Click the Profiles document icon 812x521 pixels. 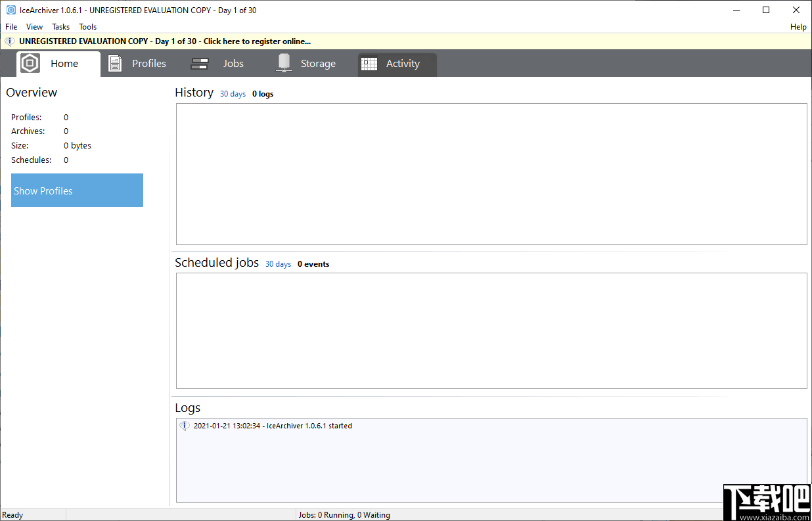click(x=115, y=64)
